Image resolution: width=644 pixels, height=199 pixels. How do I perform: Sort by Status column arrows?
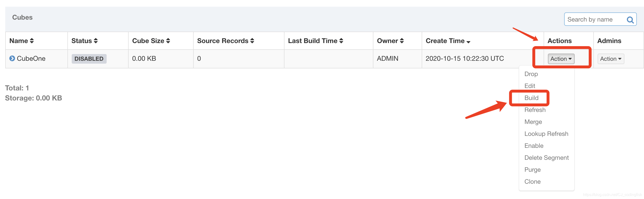pos(96,41)
